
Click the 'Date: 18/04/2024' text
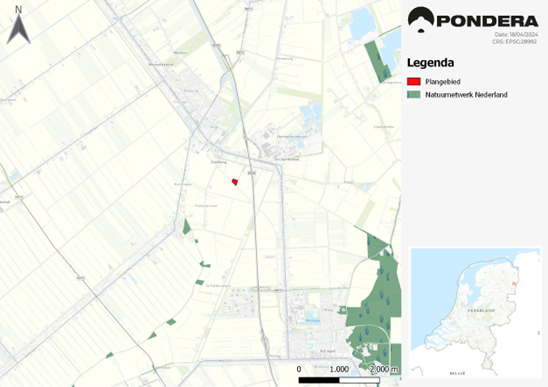pyautogui.click(x=516, y=35)
